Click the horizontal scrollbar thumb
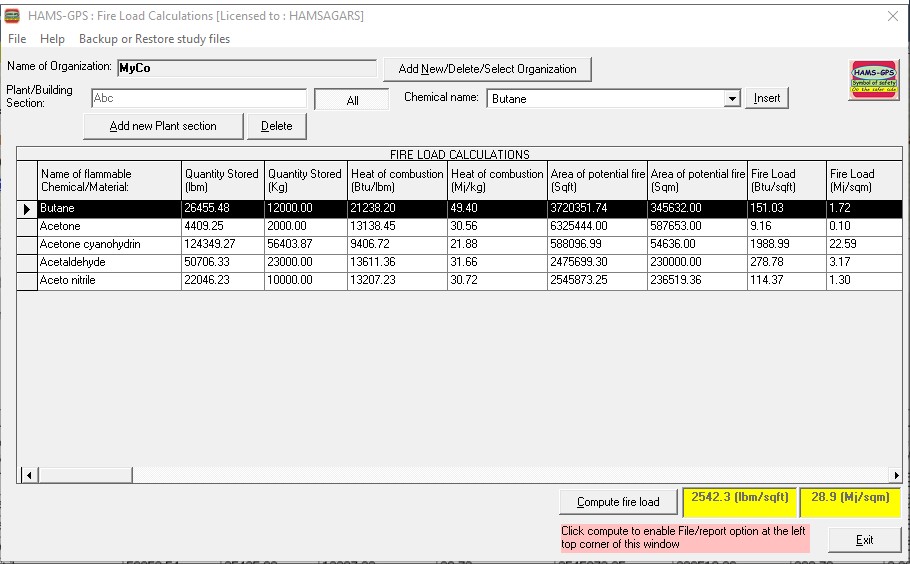Image resolution: width=910 pixels, height=564 pixels. tap(85, 475)
